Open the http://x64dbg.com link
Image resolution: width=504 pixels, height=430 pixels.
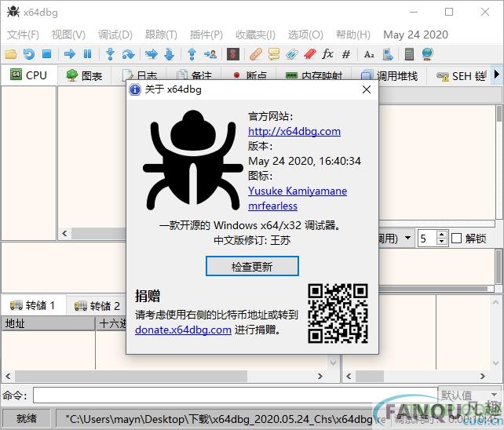tap(294, 131)
